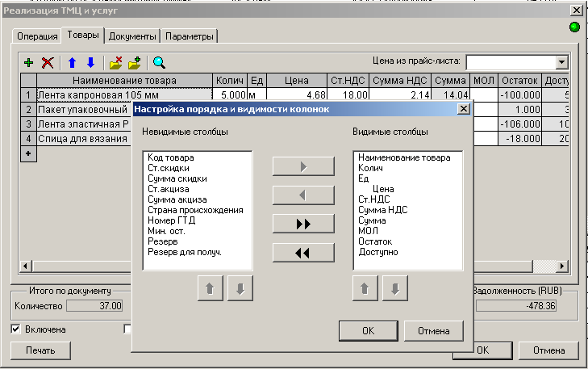This screenshot has height=369, width=588.
Task: Click row number 3 header cell
Action: (28, 124)
